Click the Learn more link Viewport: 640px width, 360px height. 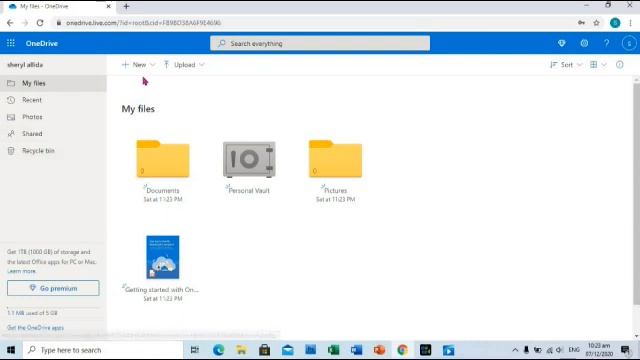tap(22, 271)
